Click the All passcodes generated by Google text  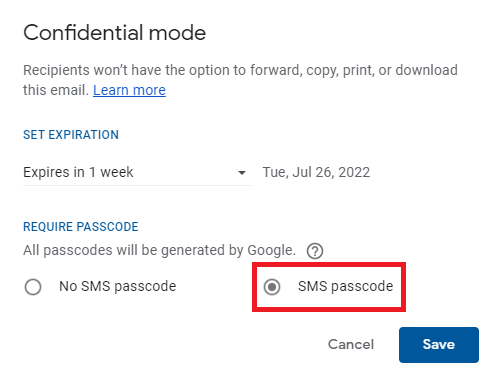[159, 250]
